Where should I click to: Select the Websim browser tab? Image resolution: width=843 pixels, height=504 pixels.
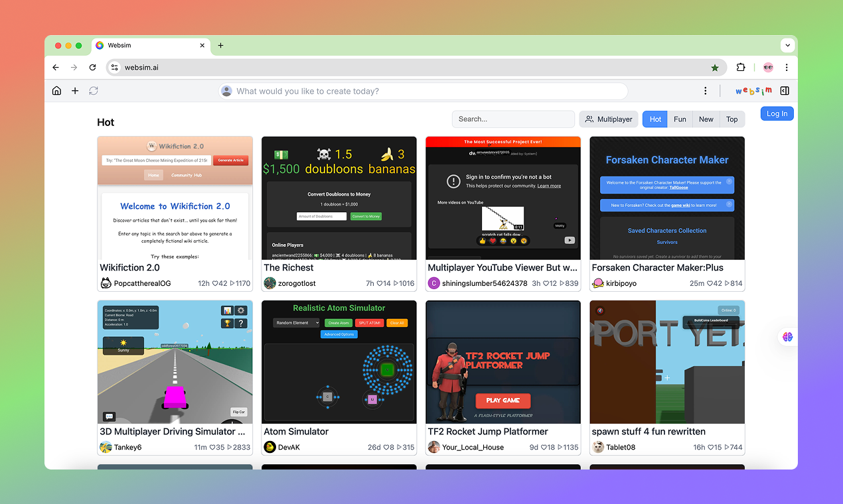click(151, 45)
